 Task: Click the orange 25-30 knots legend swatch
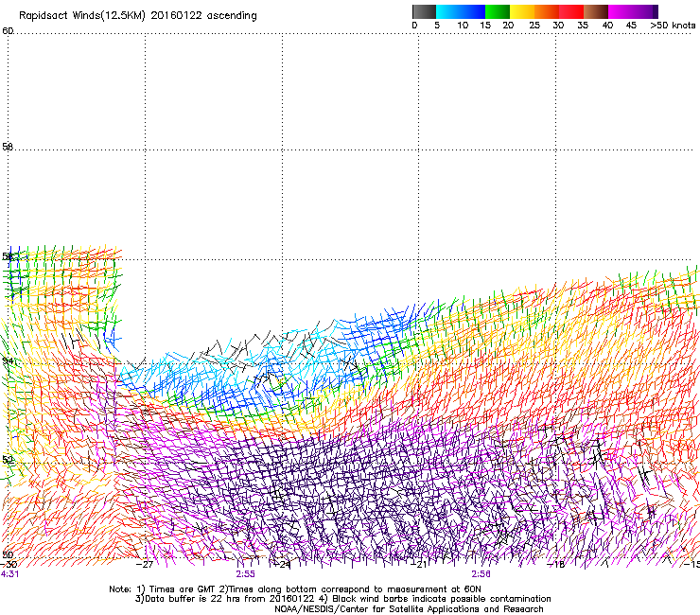point(547,11)
